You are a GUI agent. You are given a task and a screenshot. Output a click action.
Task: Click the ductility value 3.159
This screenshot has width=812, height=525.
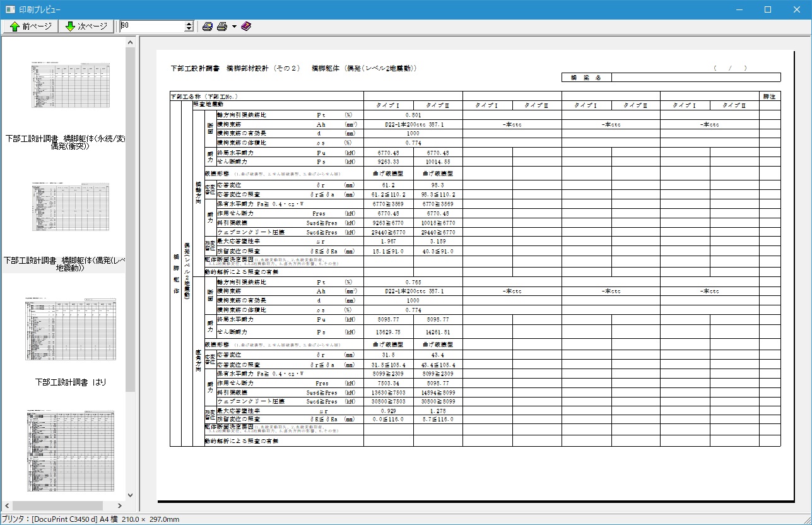coord(438,242)
